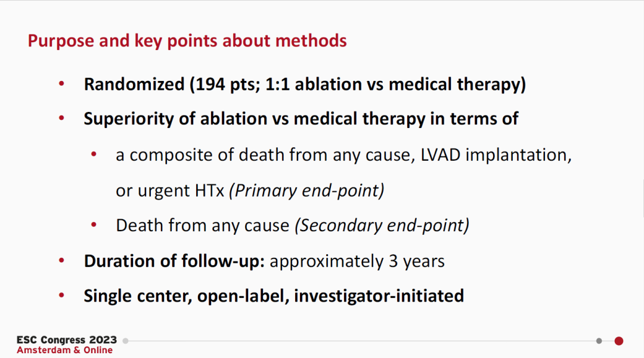Click the small grey dot near the progress line end
644x358 pixels.
coord(599,341)
